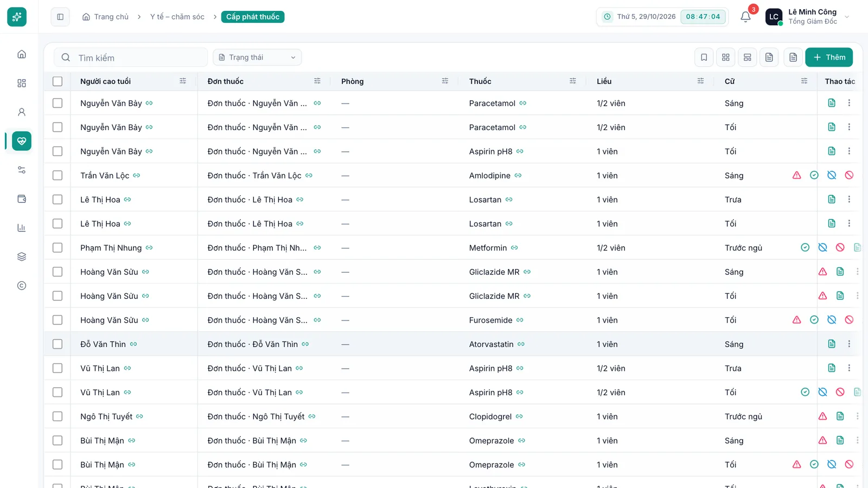The height and width of the screenshot is (488, 868).
Task: Open Thuốc column filter options
Action: pyautogui.click(x=573, y=81)
